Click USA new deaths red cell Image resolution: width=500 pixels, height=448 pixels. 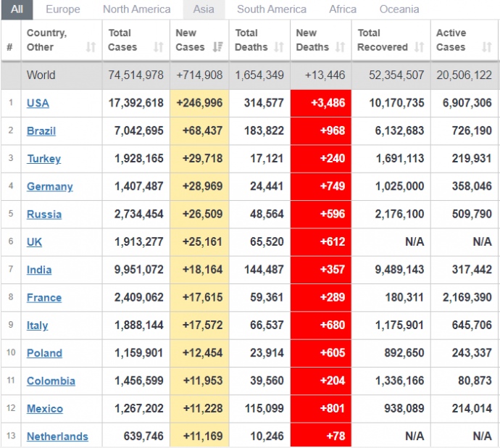click(x=320, y=103)
